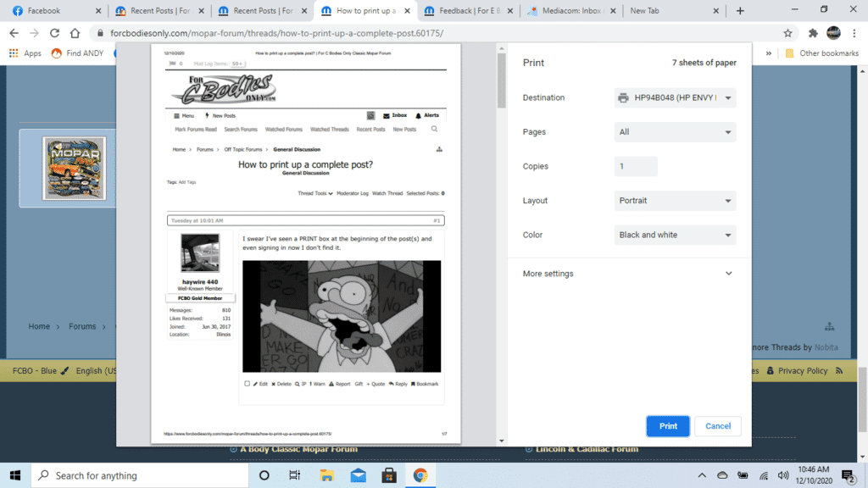This screenshot has height=488, width=868.
Task: Open the Chrome extensions puzzle icon
Action: click(813, 33)
